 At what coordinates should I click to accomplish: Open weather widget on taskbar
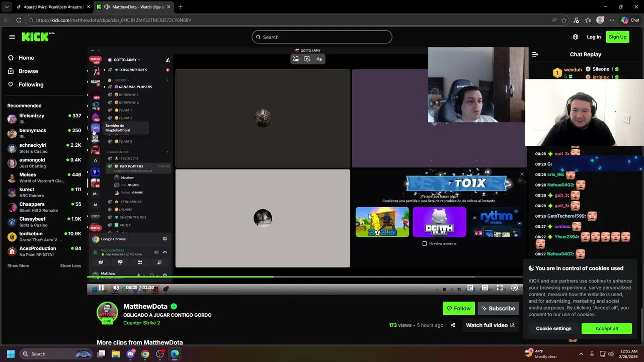click(541, 354)
